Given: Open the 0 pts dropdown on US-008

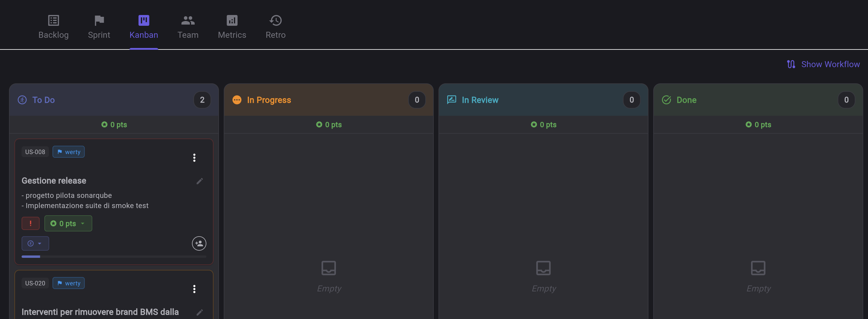Looking at the screenshot, I should pyautogui.click(x=68, y=223).
